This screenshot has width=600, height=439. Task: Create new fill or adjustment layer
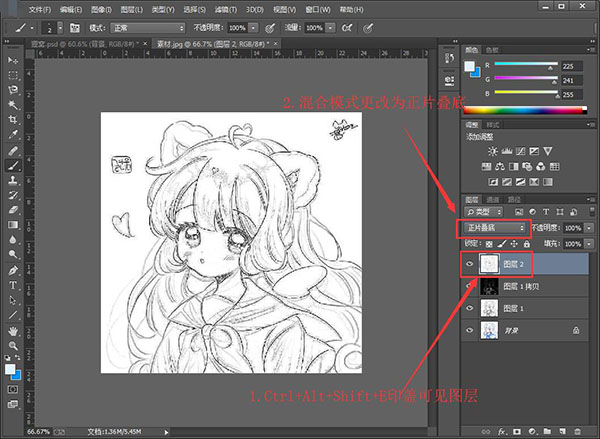coord(532,431)
